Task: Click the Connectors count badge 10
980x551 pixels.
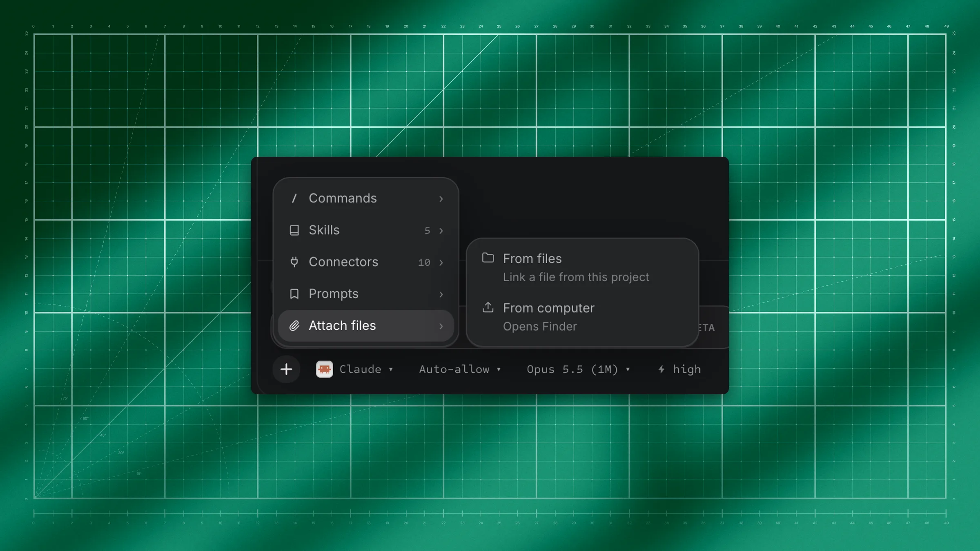Action: [424, 262]
